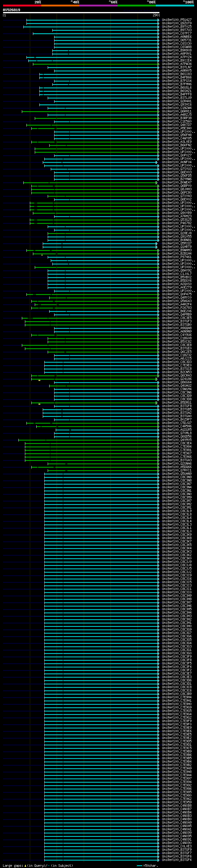
Task: Select hit label UniRef100_Q93VC6
Action: tap(177, 104)
